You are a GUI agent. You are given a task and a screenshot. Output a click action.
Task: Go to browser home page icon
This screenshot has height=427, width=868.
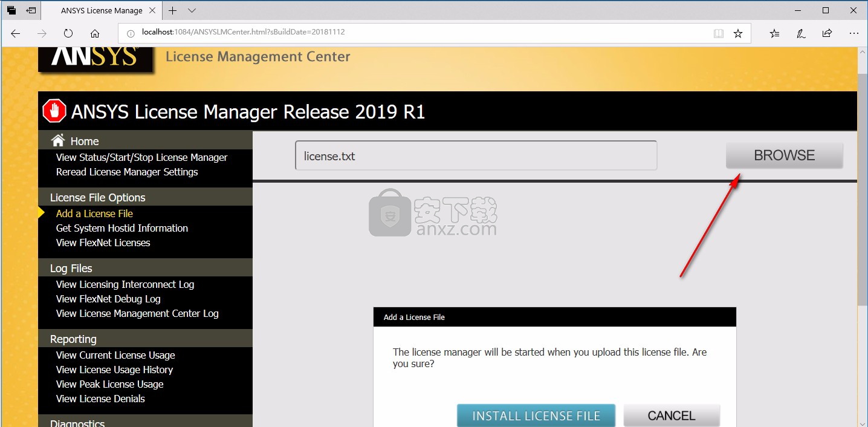tap(95, 33)
